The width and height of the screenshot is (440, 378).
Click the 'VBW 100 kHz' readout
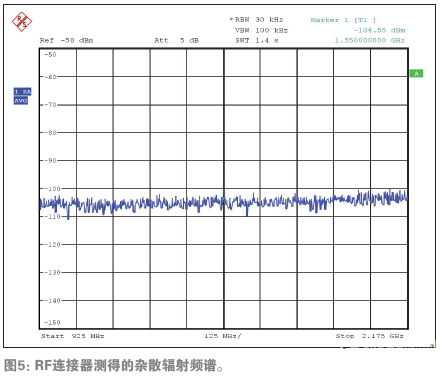point(261,30)
